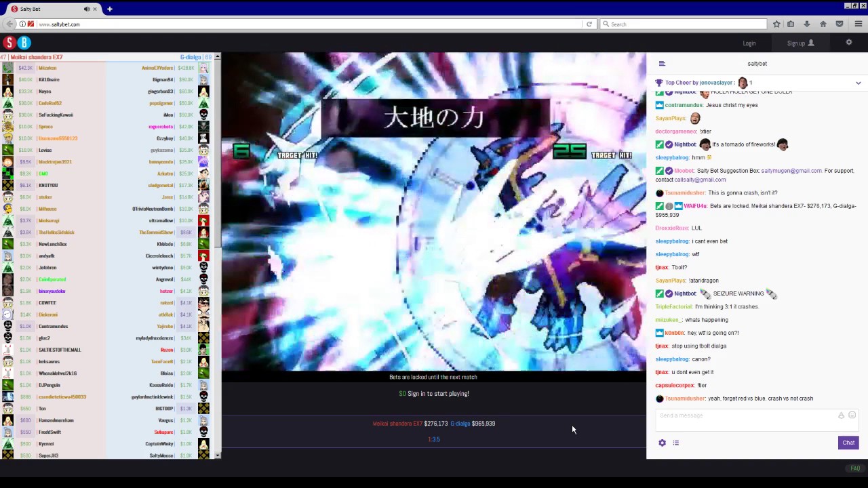Click bettor name SeFuckingKawaii in red list

coord(56,115)
